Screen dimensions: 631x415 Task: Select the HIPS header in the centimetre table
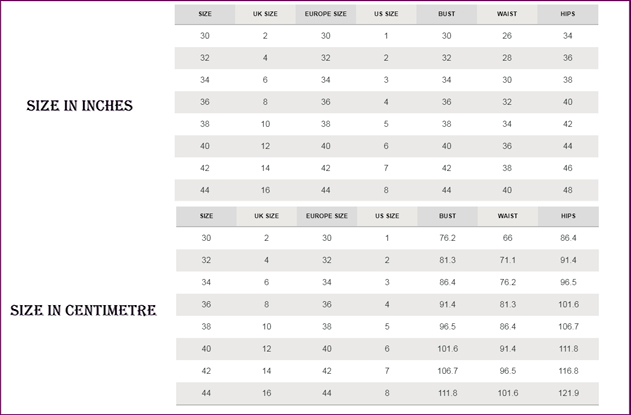(x=567, y=216)
